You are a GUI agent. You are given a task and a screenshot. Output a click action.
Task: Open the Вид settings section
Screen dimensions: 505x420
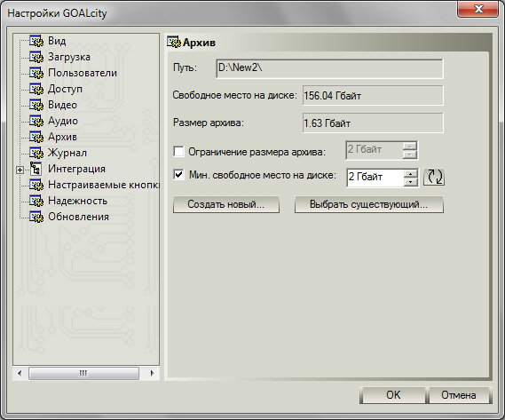57,41
